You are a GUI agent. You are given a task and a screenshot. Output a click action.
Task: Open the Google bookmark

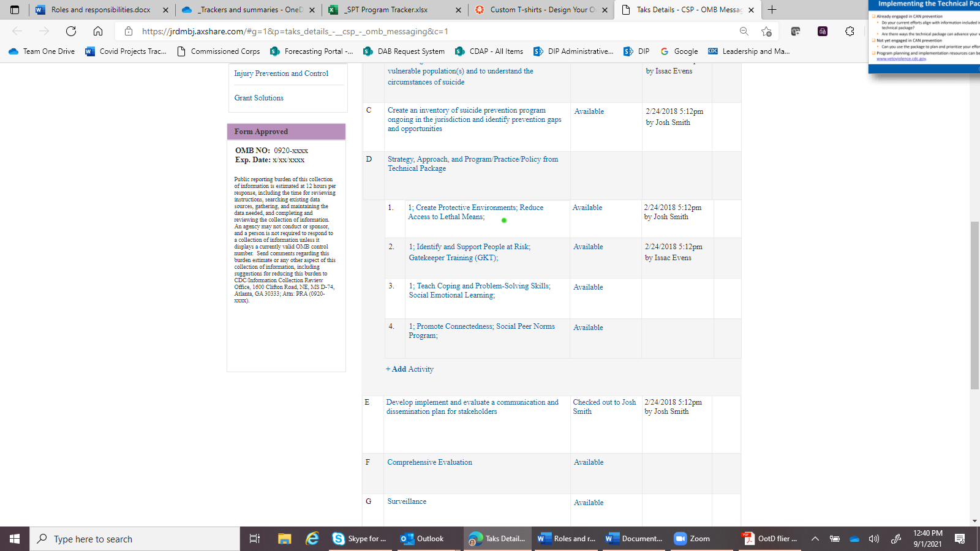coord(679,51)
